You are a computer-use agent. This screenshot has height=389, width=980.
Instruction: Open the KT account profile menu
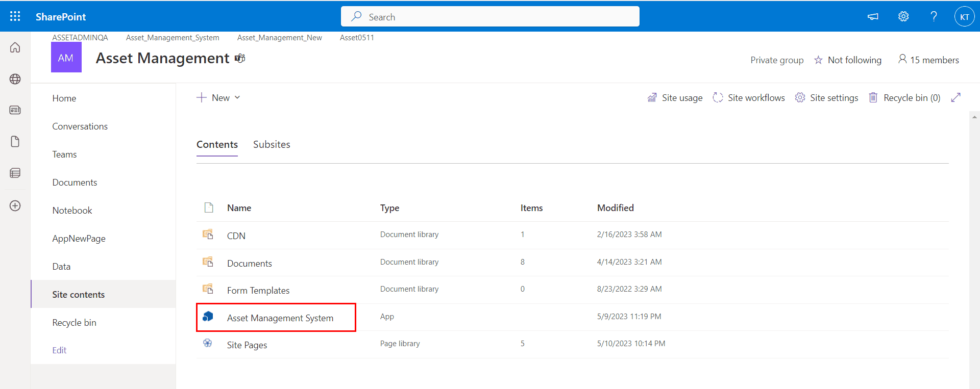click(964, 17)
